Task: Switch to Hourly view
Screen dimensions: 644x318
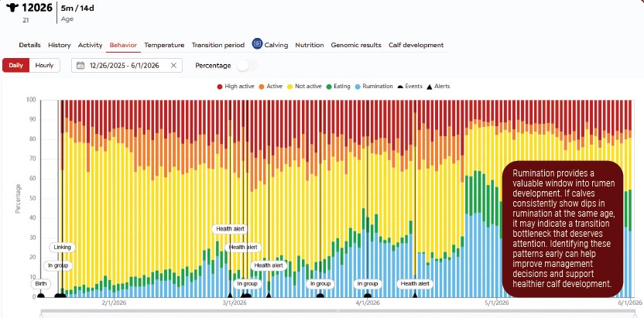Action: [44, 65]
